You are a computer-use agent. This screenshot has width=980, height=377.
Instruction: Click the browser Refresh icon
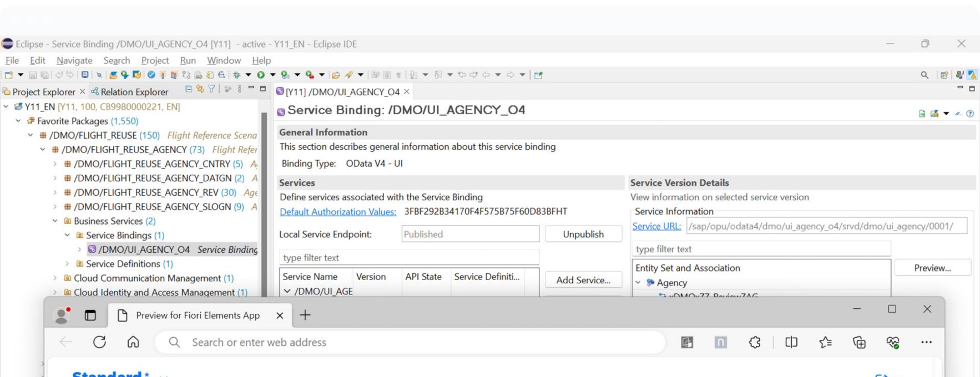click(99, 342)
